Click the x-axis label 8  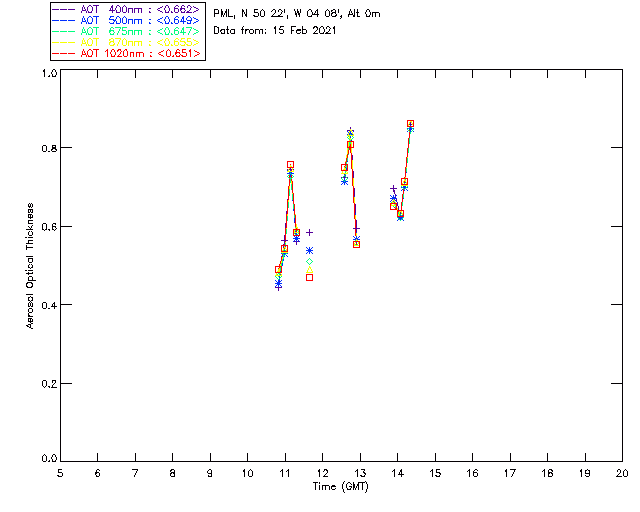pyautogui.click(x=173, y=473)
